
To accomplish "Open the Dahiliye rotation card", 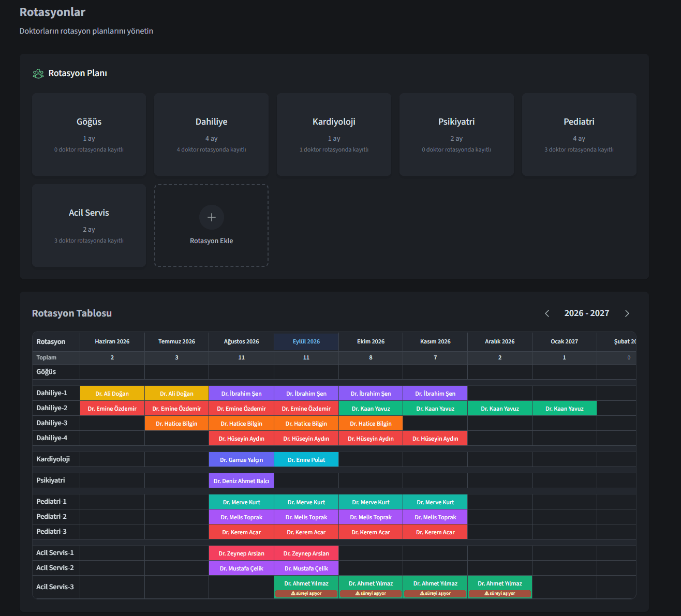I will tap(211, 134).
